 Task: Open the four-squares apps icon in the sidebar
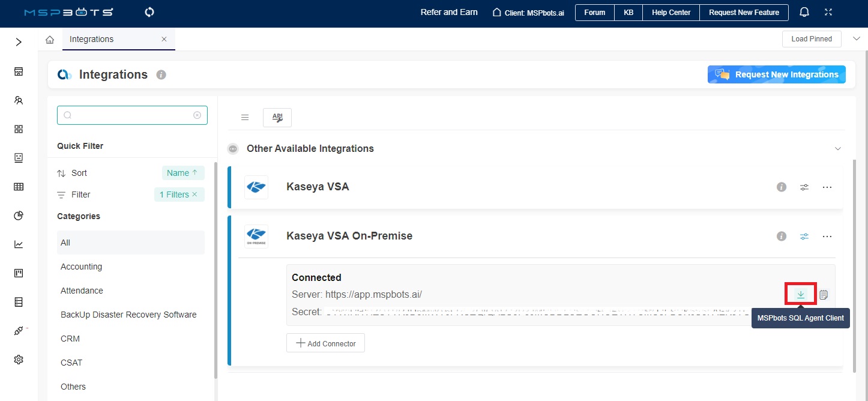click(x=19, y=129)
